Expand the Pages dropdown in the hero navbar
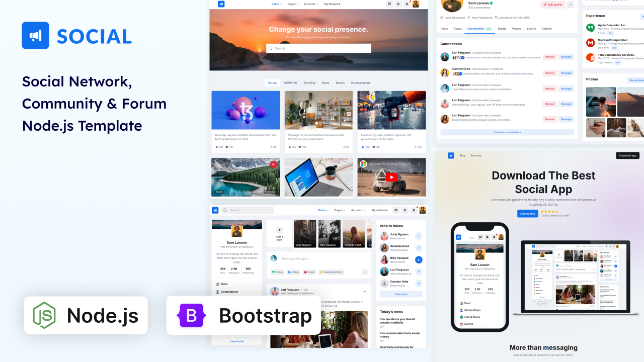 (x=293, y=4)
